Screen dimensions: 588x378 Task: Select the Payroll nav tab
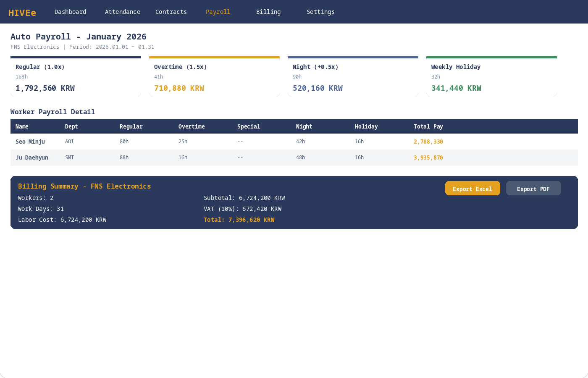tap(218, 12)
